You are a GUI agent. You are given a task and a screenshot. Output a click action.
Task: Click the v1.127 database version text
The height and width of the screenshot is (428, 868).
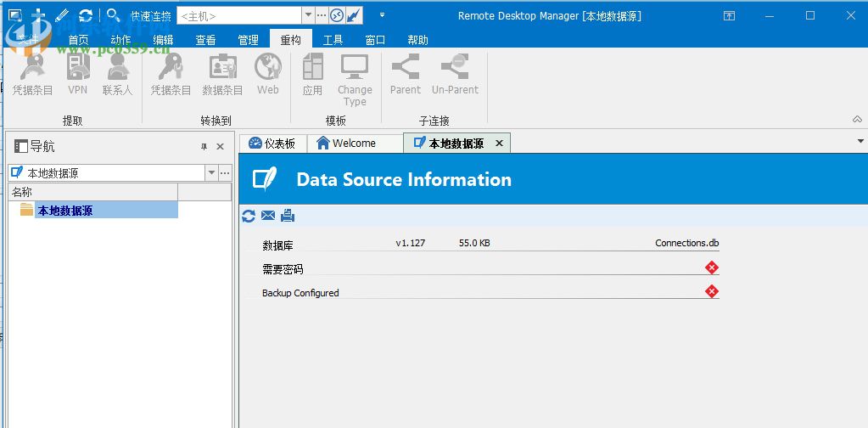pyautogui.click(x=411, y=243)
